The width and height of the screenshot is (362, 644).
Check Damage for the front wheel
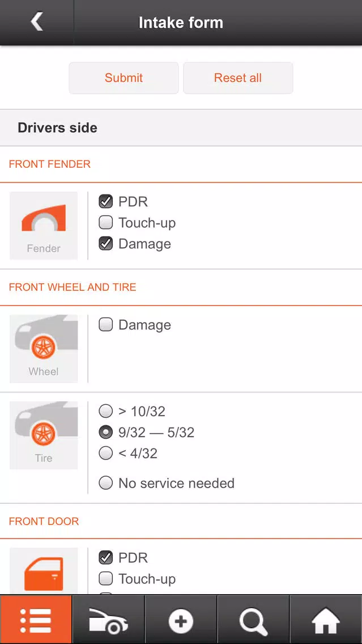106,325
